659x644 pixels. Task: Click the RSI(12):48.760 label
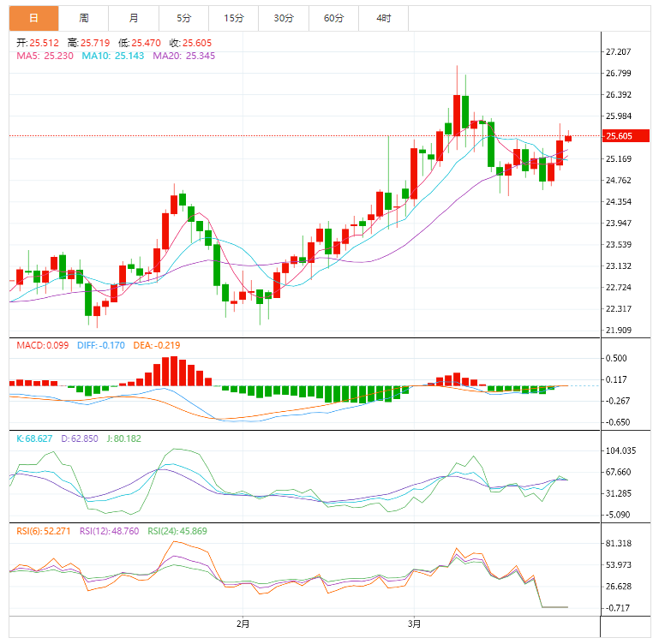(x=110, y=531)
